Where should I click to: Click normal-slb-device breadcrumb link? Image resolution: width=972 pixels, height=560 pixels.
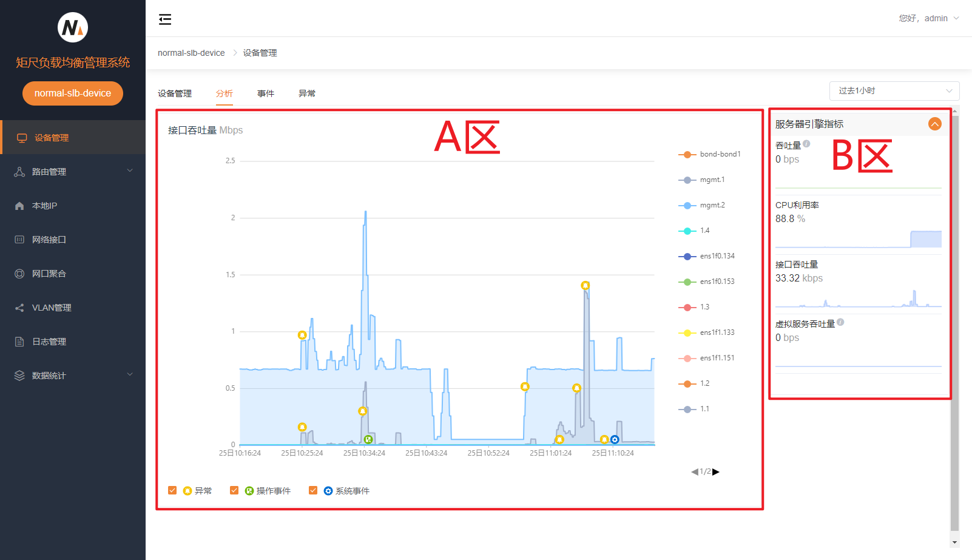click(x=191, y=53)
